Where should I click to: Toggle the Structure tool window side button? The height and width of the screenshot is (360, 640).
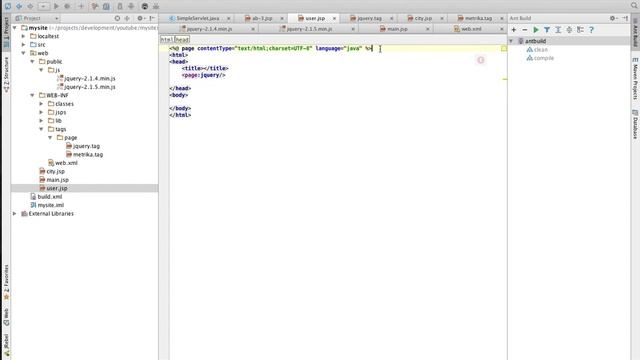coord(6,74)
